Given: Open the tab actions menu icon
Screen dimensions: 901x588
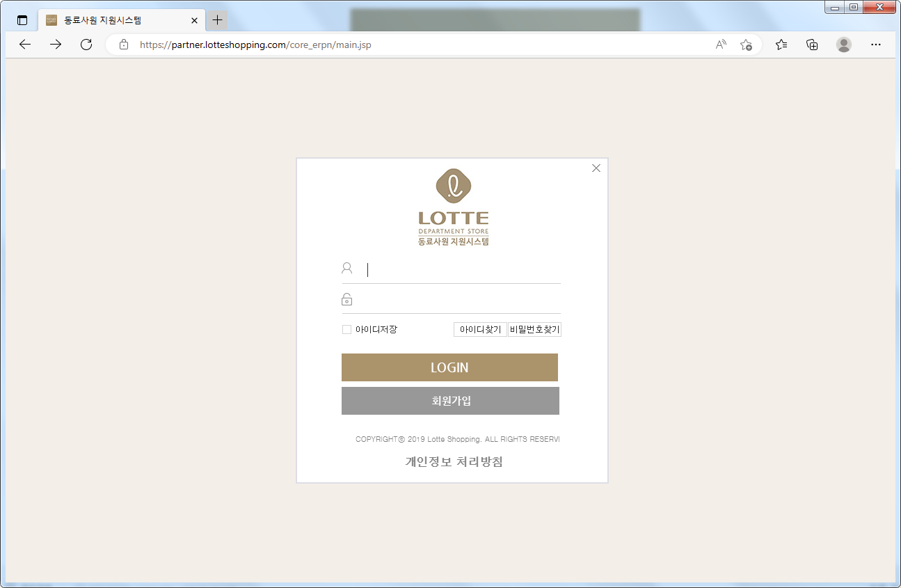Looking at the screenshot, I should pyautogui.click(x=22, y=20).
